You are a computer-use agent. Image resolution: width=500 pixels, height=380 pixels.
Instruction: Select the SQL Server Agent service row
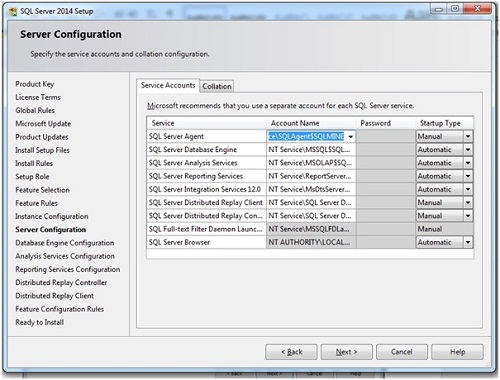(206, 136)
